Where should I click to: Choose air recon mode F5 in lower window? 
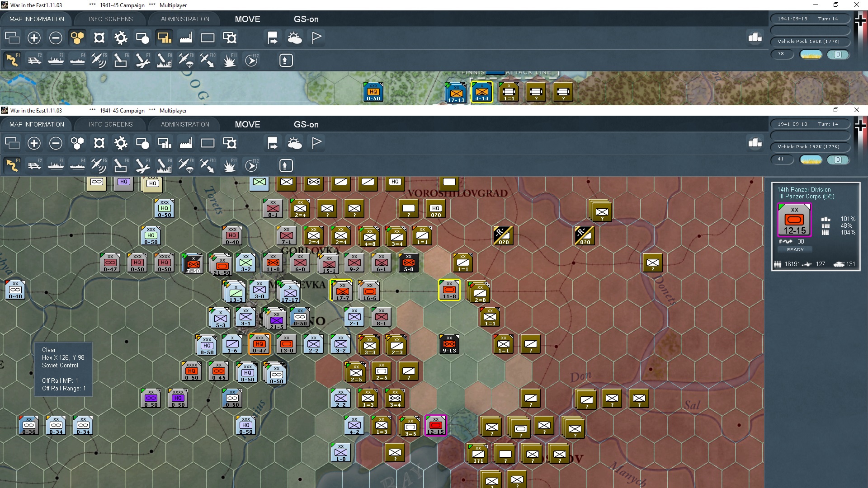click(x=99, y=166)
